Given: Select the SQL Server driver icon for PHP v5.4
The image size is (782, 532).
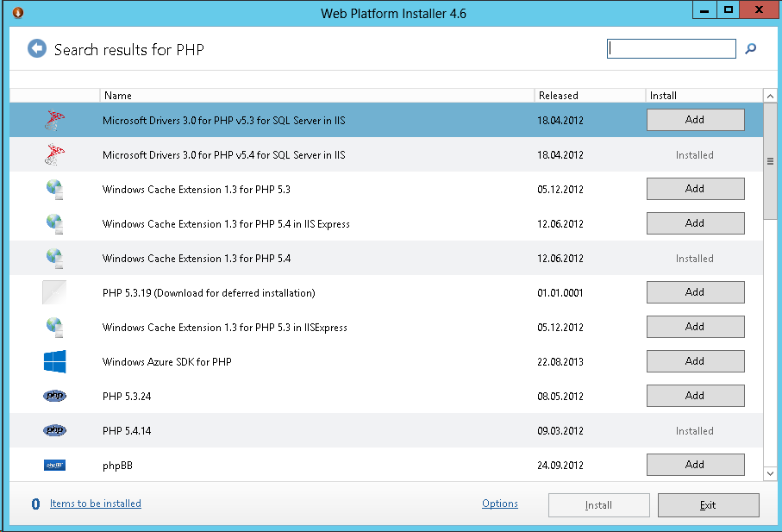Looking at the screenshot, I should (54, 154).
